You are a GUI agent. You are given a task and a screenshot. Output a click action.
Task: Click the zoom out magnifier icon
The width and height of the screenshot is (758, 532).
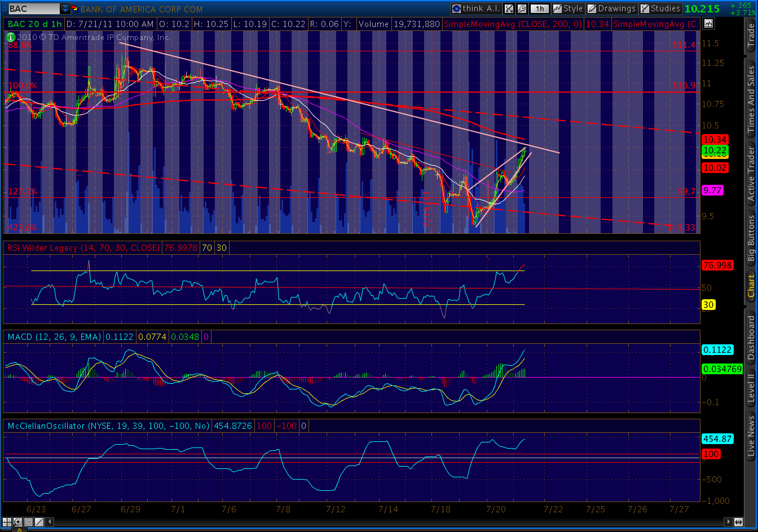(28, 522)
